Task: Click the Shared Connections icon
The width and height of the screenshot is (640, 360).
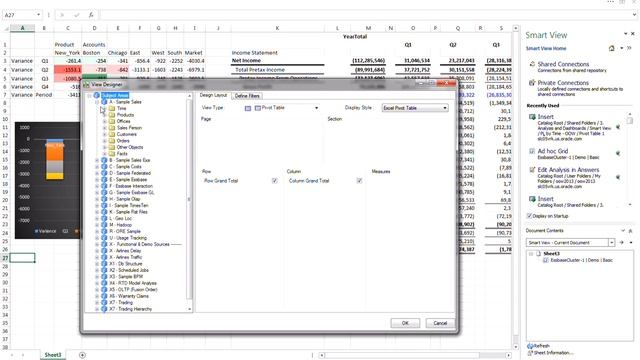Action: (532, 64)
